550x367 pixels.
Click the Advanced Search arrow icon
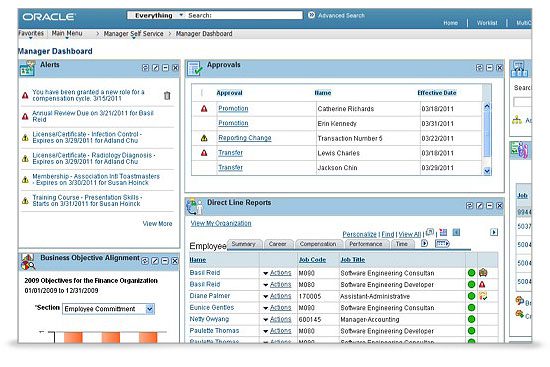click(311, 15)
